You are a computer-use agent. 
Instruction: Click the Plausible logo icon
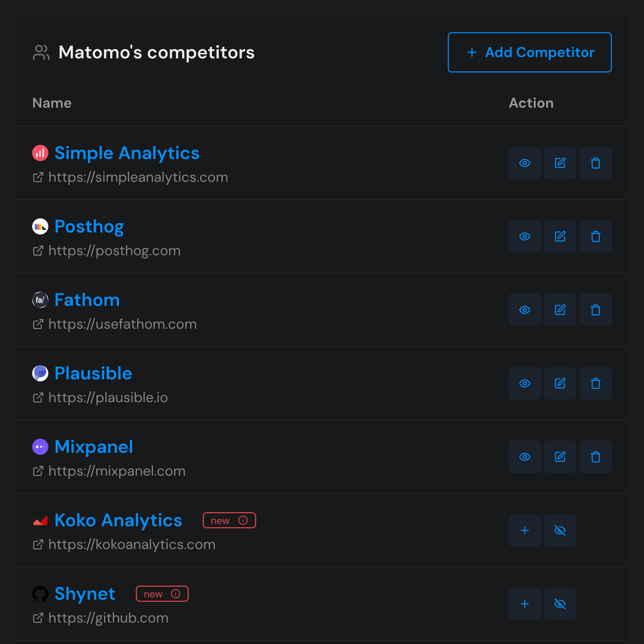point(40,373)
